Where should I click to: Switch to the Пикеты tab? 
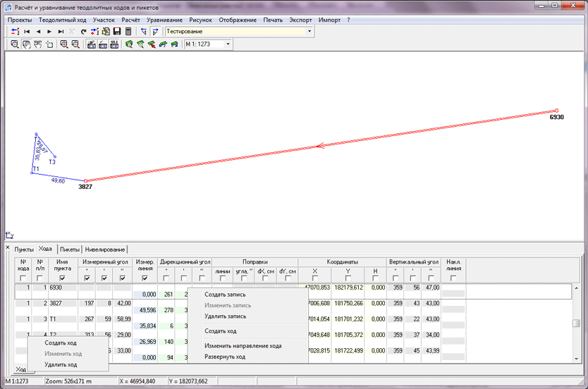click(x=69, y=249)
